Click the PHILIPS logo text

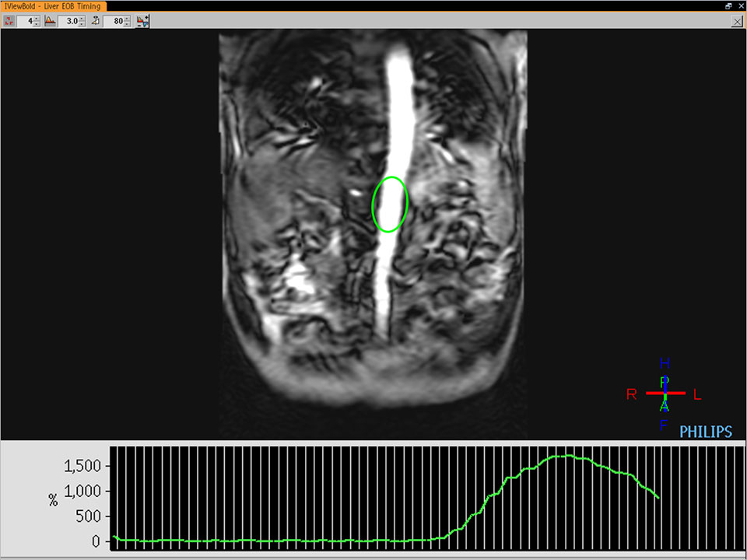coord(705,432)
